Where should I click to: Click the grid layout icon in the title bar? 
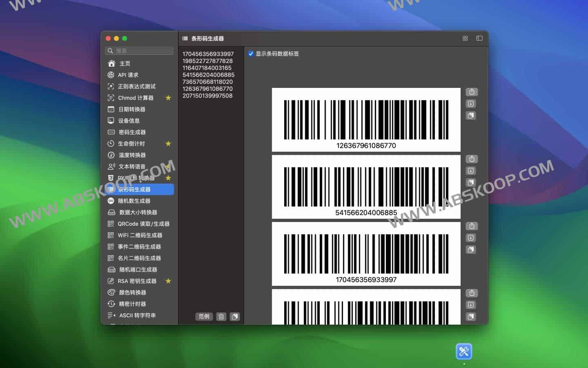[465, 38]
